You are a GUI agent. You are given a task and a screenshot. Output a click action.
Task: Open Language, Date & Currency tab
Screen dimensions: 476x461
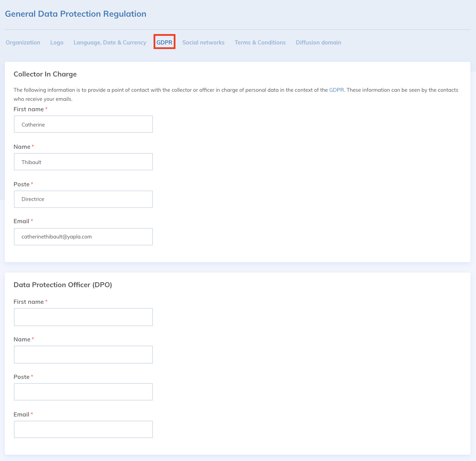[110, 42]
